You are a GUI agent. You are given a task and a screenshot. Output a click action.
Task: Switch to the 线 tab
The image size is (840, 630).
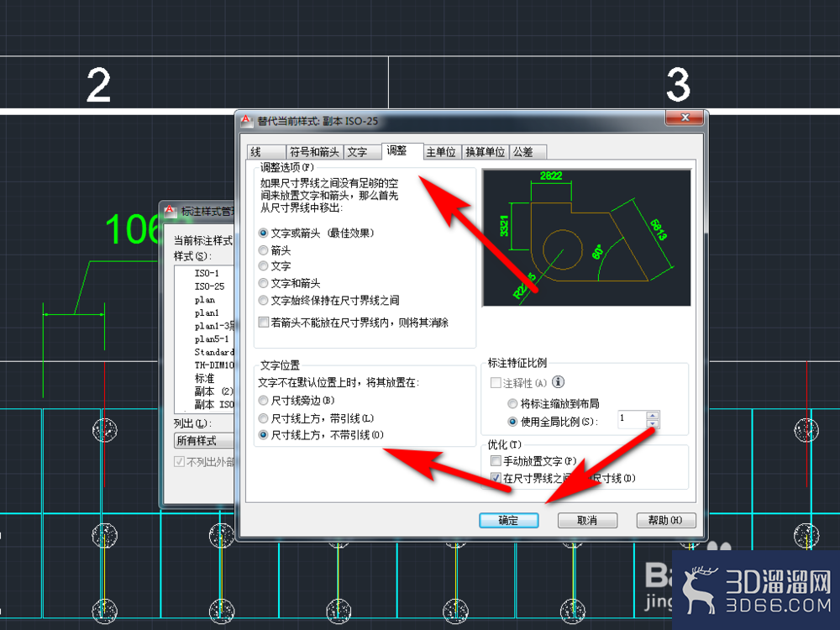click(265, 152)
